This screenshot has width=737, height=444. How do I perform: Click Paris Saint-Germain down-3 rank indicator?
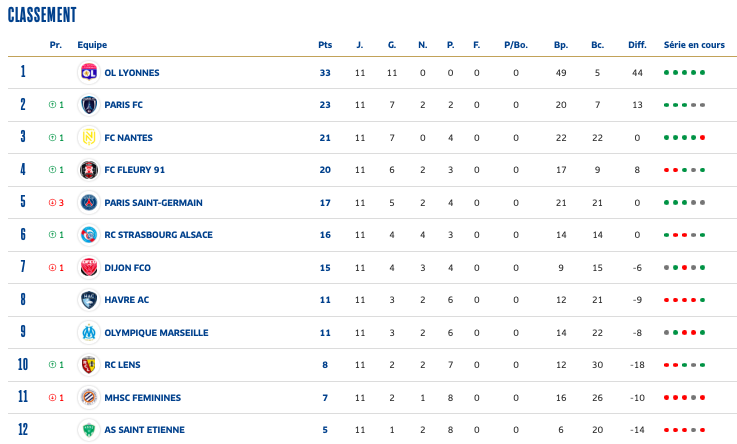point(56,202)
